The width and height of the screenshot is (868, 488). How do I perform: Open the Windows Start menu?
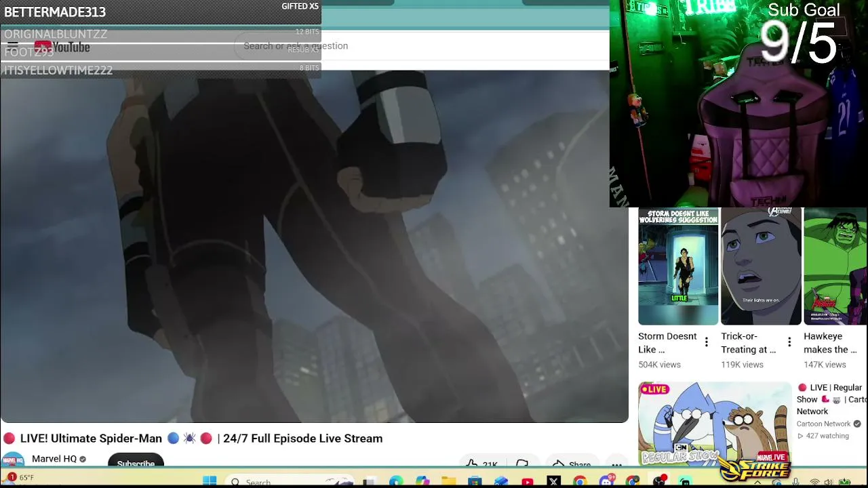pos(210,481)
